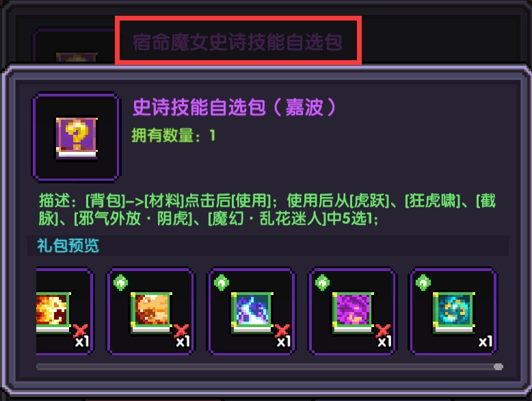Pick the cyan vortex skill book
This screenshot has width=532, height=401.
453,312
